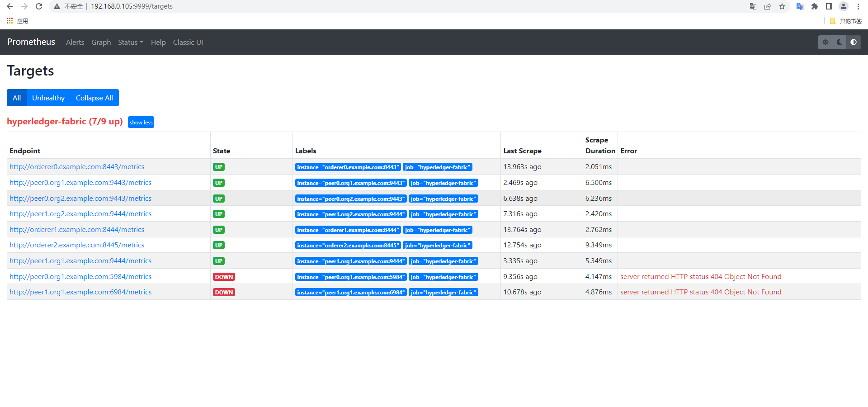The image size is (868, 407).
Task: Click the share page icon
Action: (x=768, y=6)
